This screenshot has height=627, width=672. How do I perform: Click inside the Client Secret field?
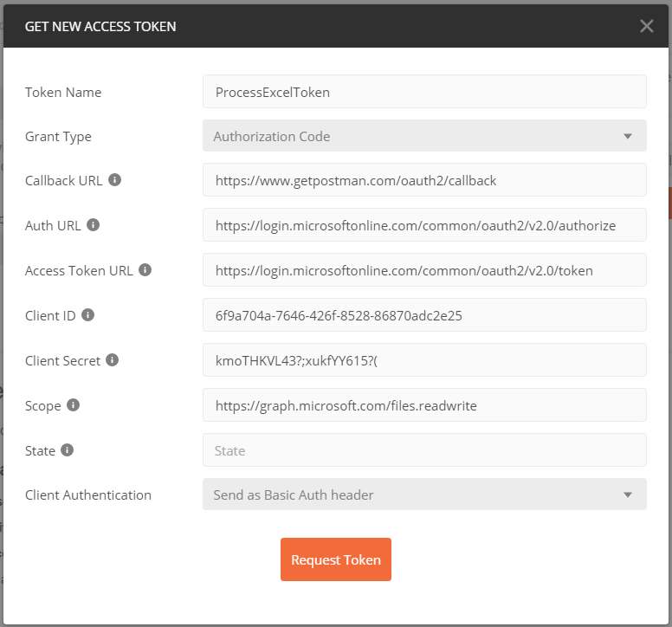pos(424,360)
